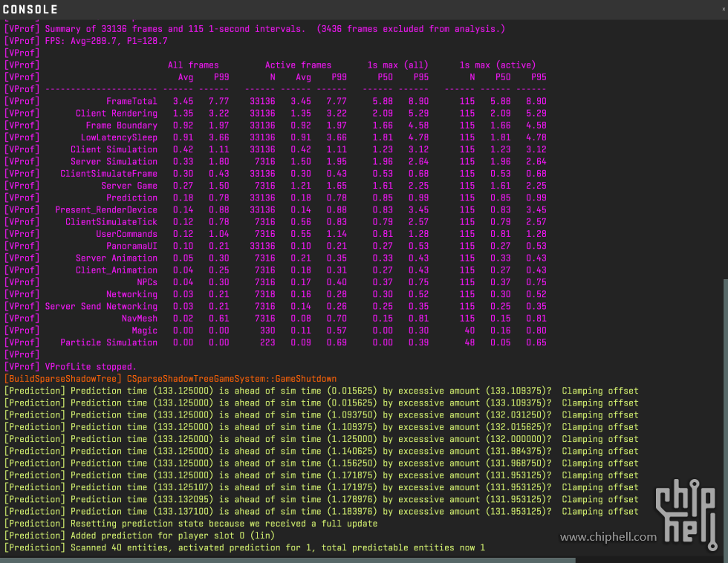Click the CONSOLE title text
The width and height of the screenshot is (728, 563).
coord(30,10)
